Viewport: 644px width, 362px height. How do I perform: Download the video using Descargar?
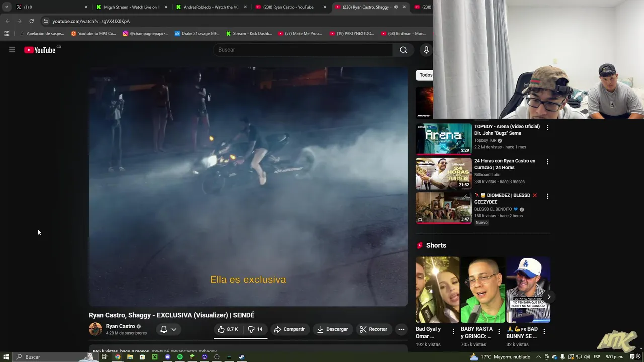[333, 329]
